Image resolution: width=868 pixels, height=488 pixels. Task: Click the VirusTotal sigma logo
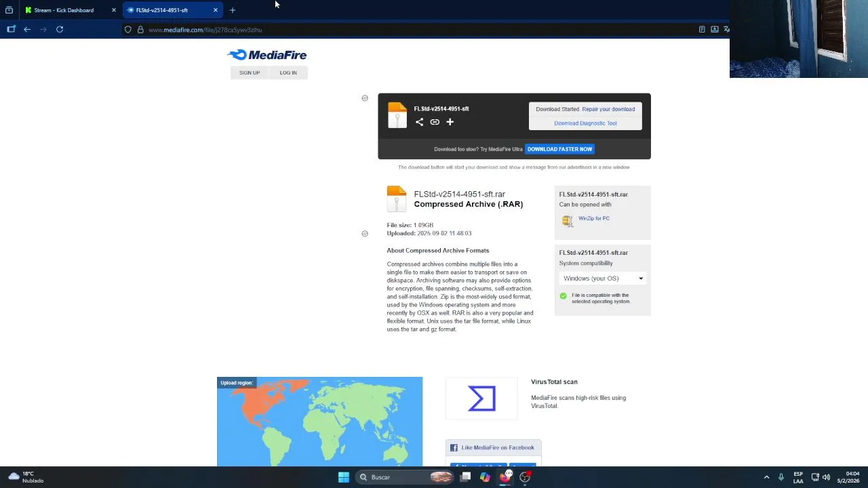[481, 399]
